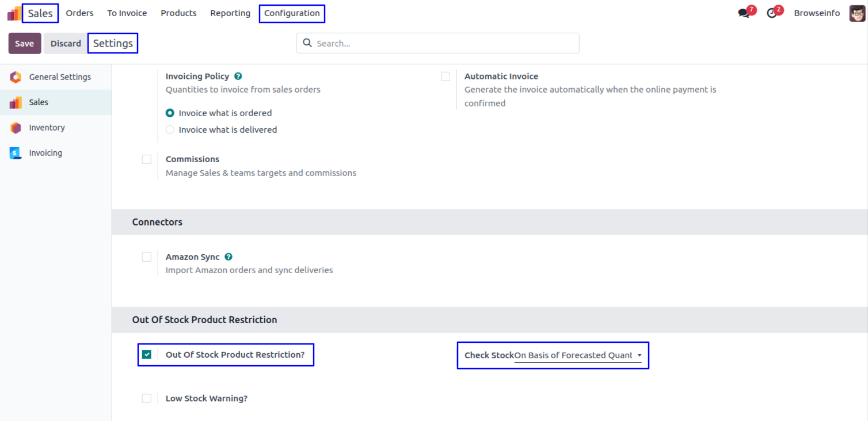The image size is (868, 421).
Task: Open the Reporting menu
Action: pyautogui.click(x=230, y=13)
